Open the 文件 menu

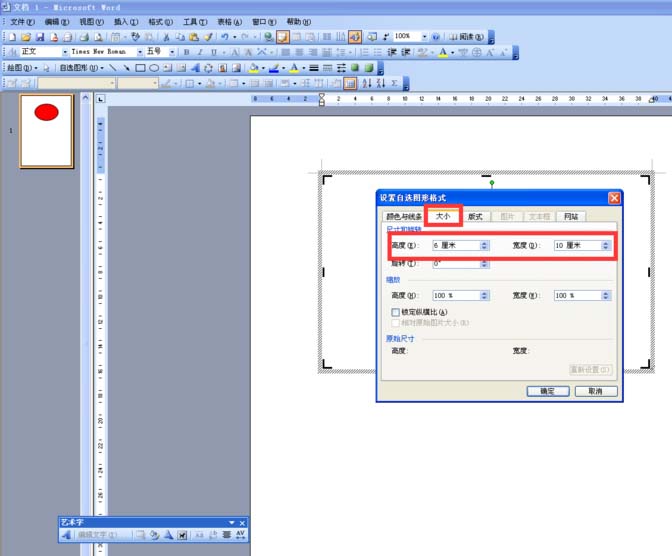22,22
